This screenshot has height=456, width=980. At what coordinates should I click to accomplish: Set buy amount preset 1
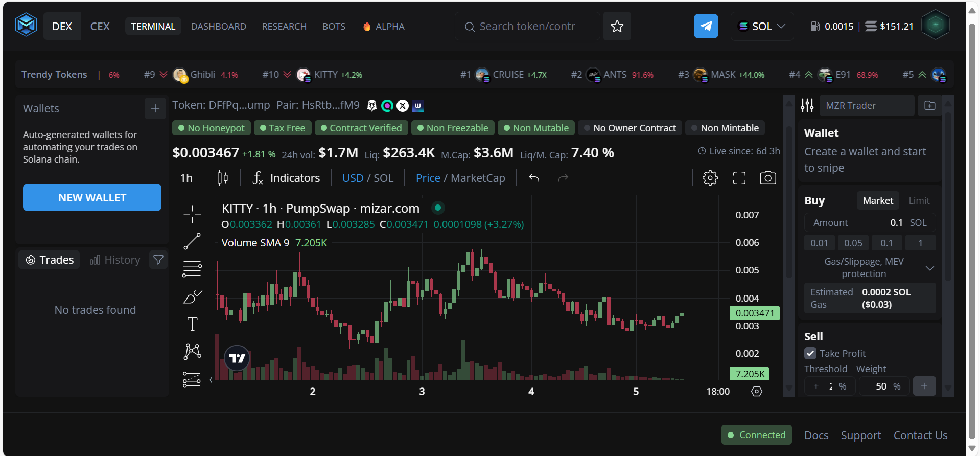920,243
